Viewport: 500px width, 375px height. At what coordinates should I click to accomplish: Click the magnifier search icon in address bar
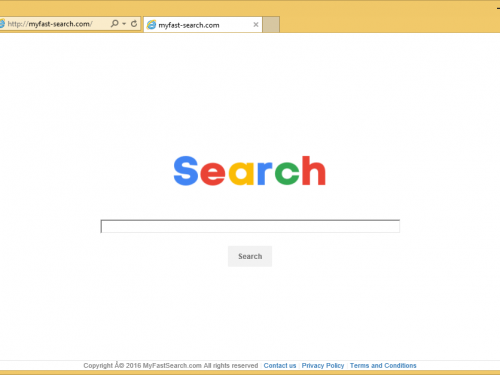pyautogui.click(x=115, y=24)
